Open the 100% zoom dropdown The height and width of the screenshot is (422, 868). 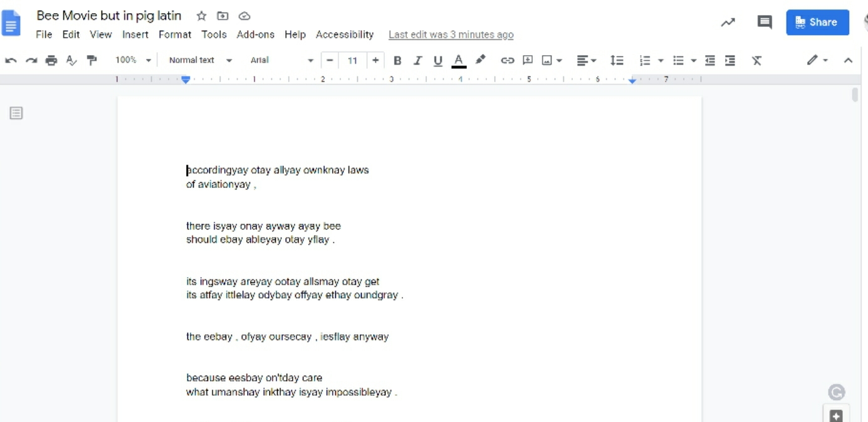tap(133, 60)
